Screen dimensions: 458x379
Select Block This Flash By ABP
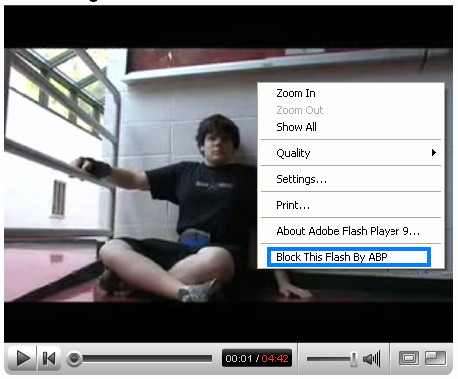click(x=349, y=257)
